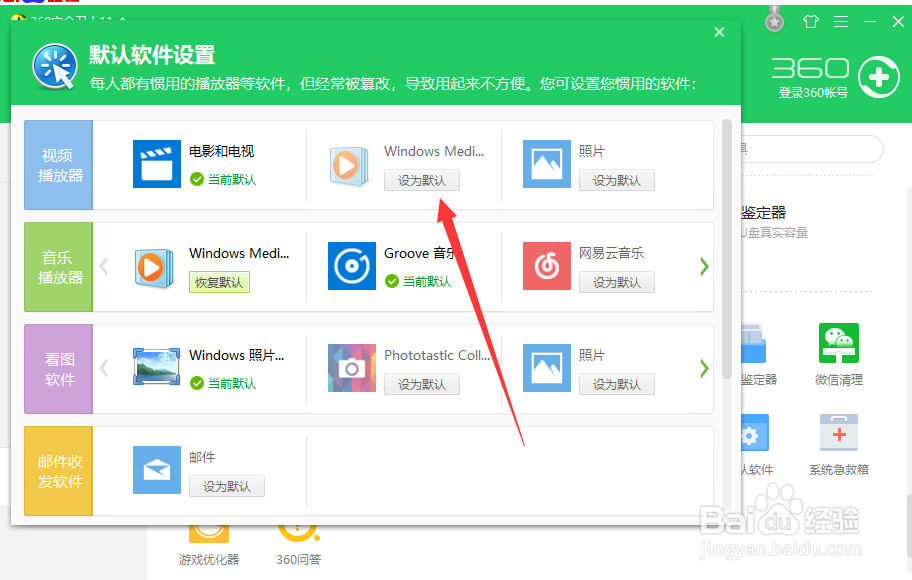This screenshot has width=912, height=580.
Task: Click the Phototastic Collage icon
Action: pyautogui.click(x=352, y=368)
